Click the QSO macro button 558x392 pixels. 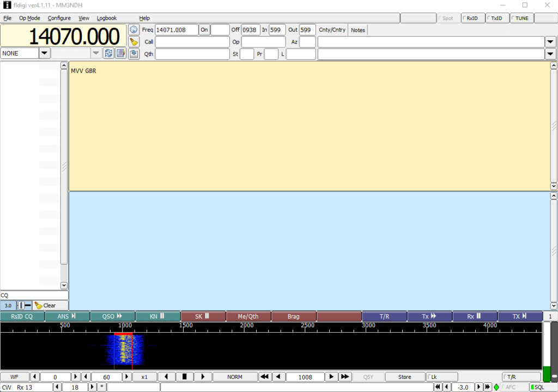[x=113, y=316]
